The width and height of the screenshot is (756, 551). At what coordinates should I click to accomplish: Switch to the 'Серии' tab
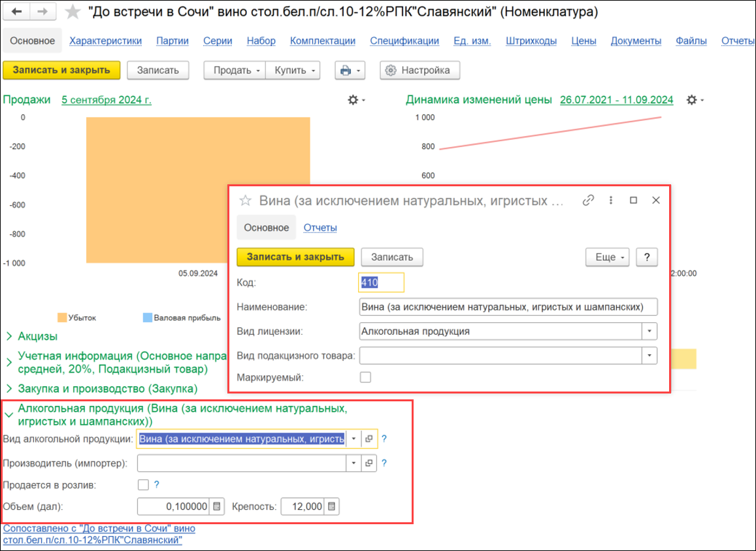[x=218, y=41]
